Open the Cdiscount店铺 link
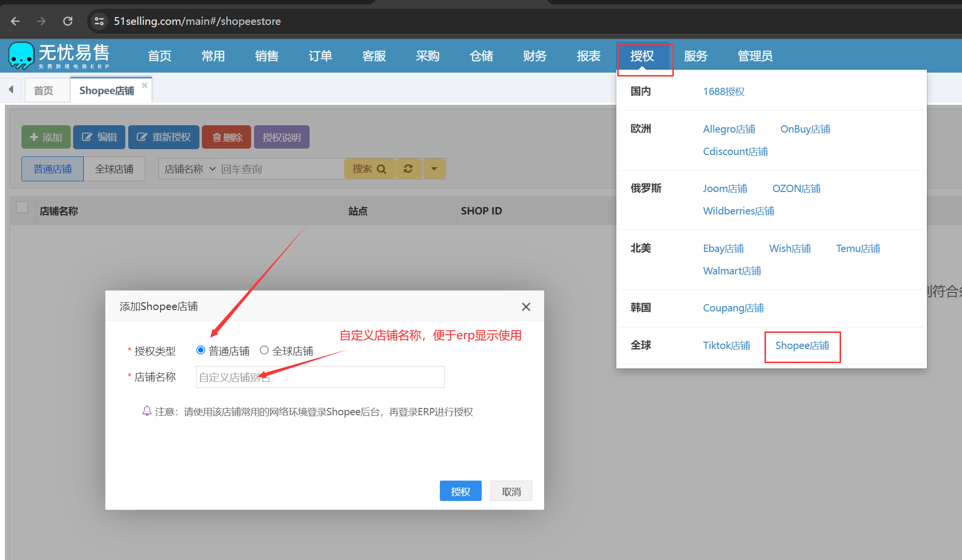962x560 pixels. 735,152
